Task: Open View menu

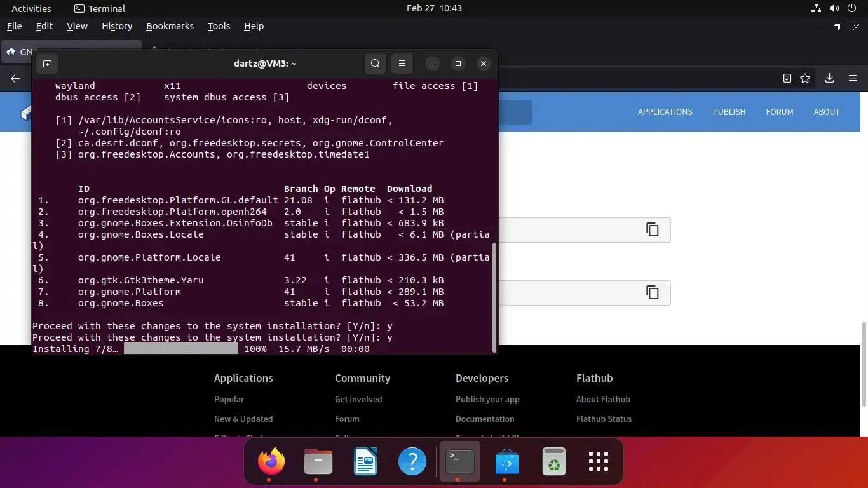Action: pyautogui.click(x=77, y=26)
